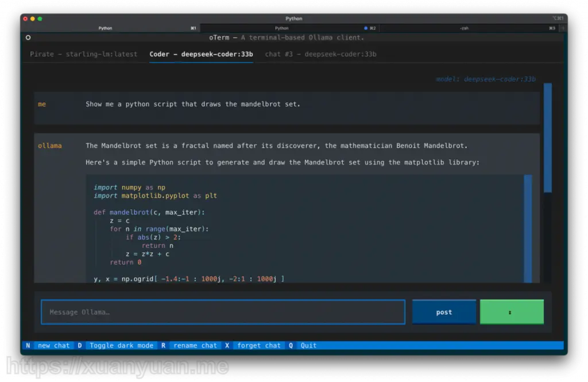
Task: Click the D key hint in footer
Action: (x=79, y=345)
